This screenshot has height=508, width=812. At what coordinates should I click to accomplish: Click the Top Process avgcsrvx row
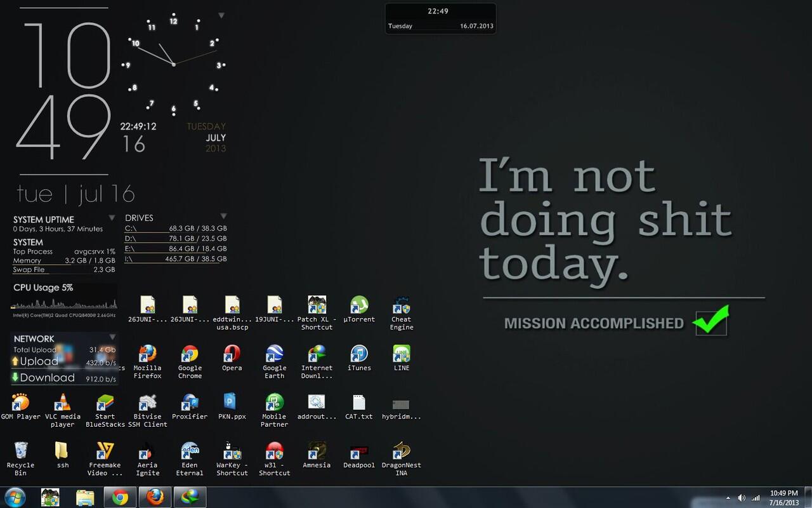click(64, 252)
